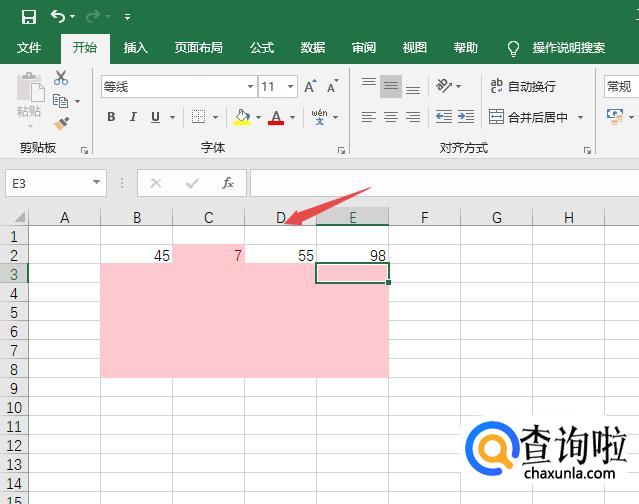Image resolution: width=639 pixels, height=504 pixels.
Task: Apply the red Font Color
Action: click(x=276, y=117)
